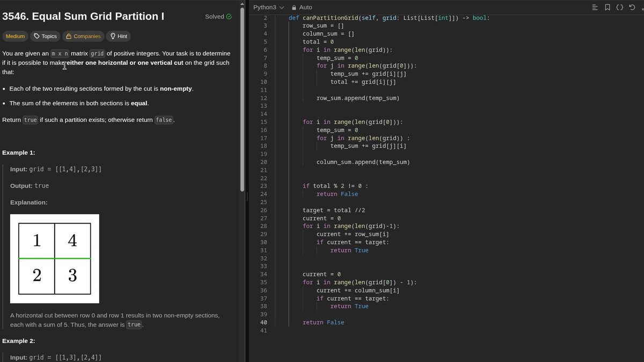This screenshot has height=362, width=644.
Task: Click the curly braces icon in editor toolbar
Action: tap(619, 8)
